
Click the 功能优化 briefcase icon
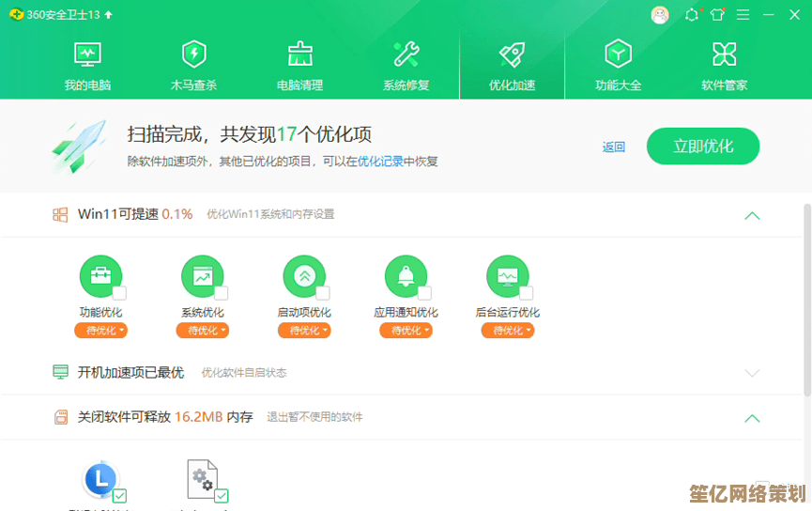click(100, 276)
